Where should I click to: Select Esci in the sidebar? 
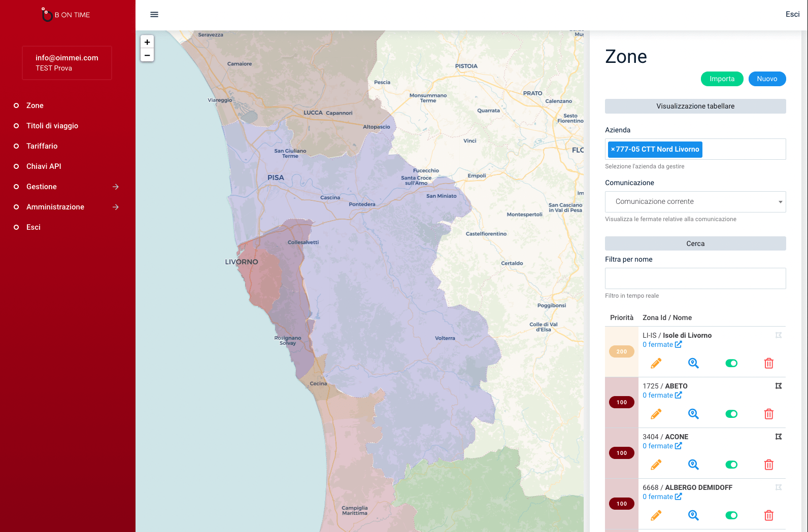33,227
